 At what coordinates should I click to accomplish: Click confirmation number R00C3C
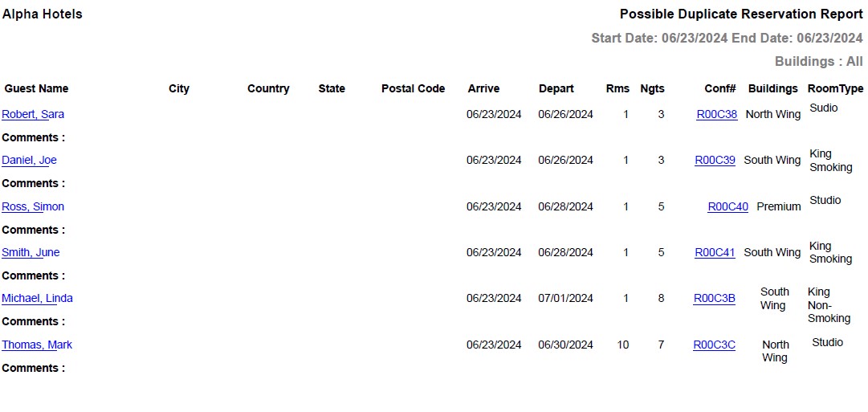pyautogui.click(x=714, y=345)
